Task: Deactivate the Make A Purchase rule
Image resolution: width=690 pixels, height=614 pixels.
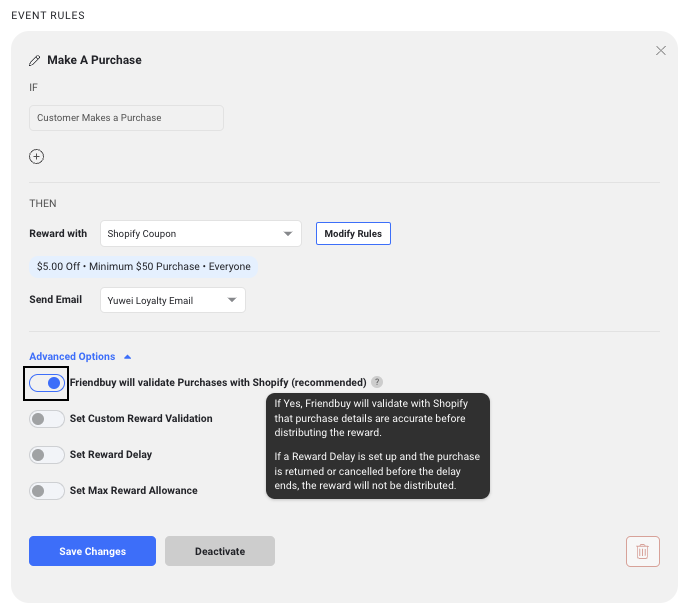Action: [220, 551]
